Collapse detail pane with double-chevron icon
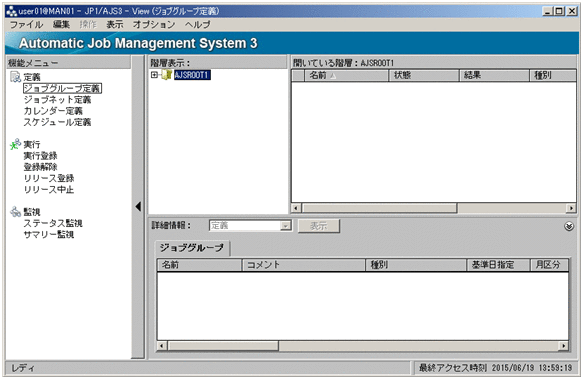 tap(569, 226)
